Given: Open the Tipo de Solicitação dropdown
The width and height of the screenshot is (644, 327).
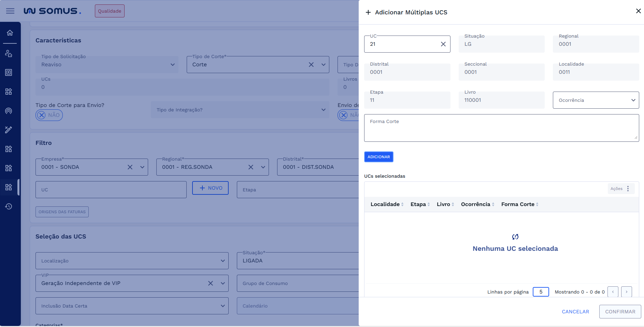Looking at the screenshot, I should pos(107,65).
